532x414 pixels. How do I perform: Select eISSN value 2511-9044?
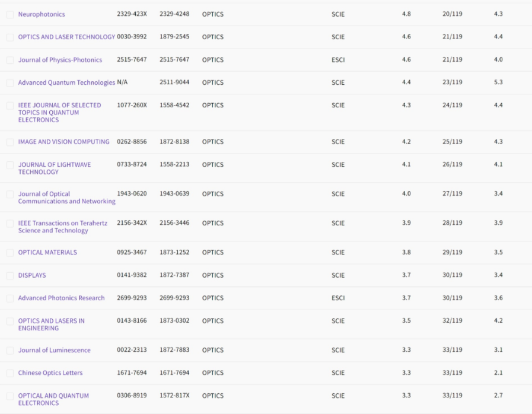(174, 82)
